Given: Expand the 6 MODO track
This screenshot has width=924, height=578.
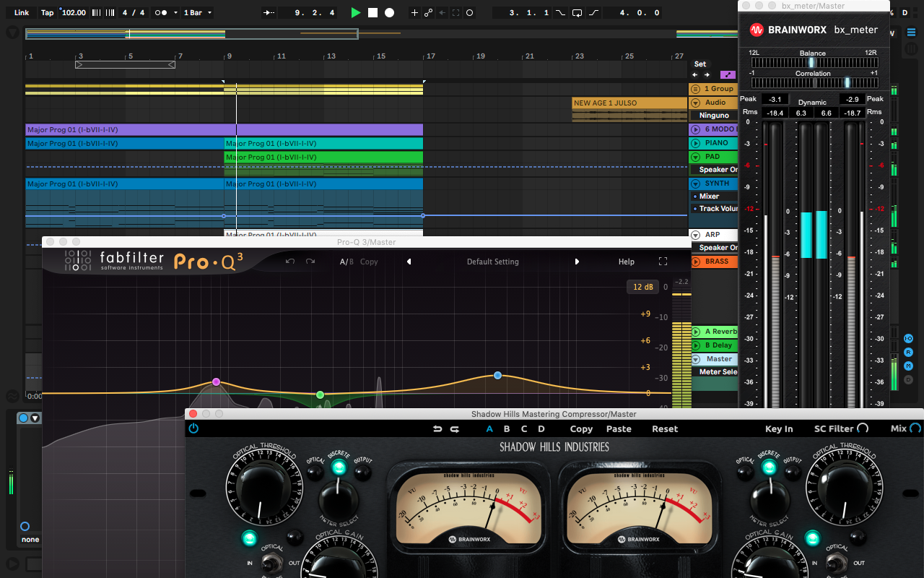Looking at the screenshot, I should point(695,129).
